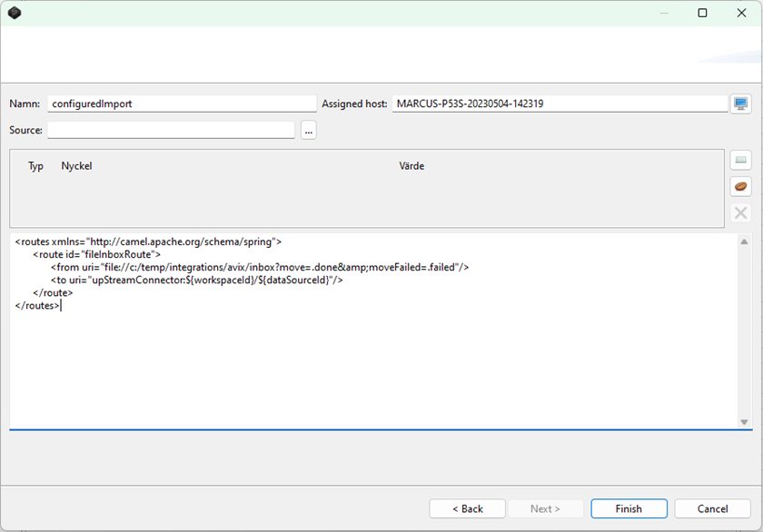Click the Namn field containing configuredImport
Screen dimensions: 763x532
point(181,103)
